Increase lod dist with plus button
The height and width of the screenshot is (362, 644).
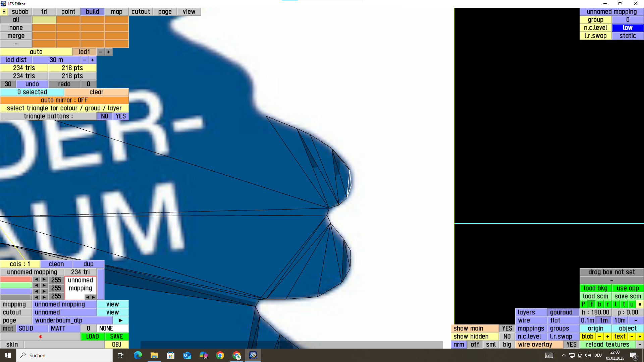pos(93,60)
